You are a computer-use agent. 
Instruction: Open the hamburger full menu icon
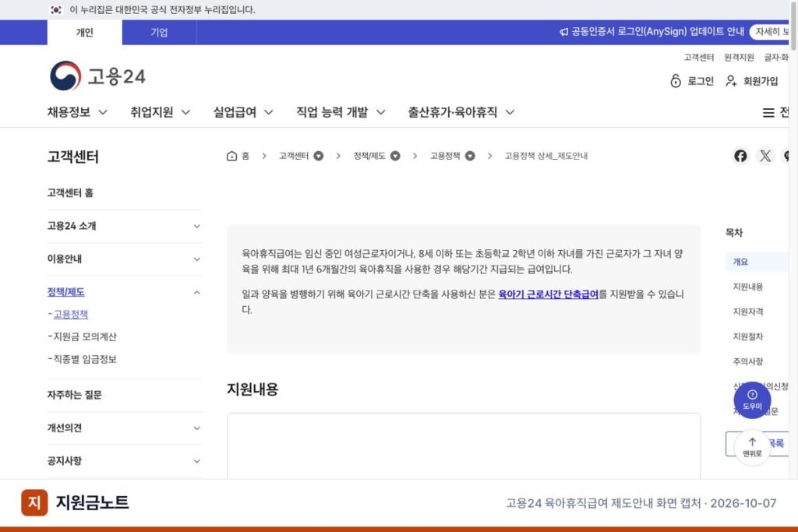click(768, 112)
